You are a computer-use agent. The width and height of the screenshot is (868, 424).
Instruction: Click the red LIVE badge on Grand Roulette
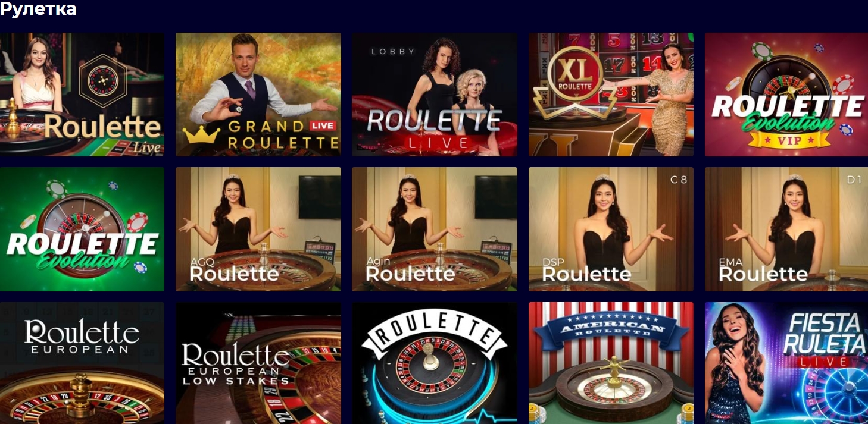click(323, 125)
